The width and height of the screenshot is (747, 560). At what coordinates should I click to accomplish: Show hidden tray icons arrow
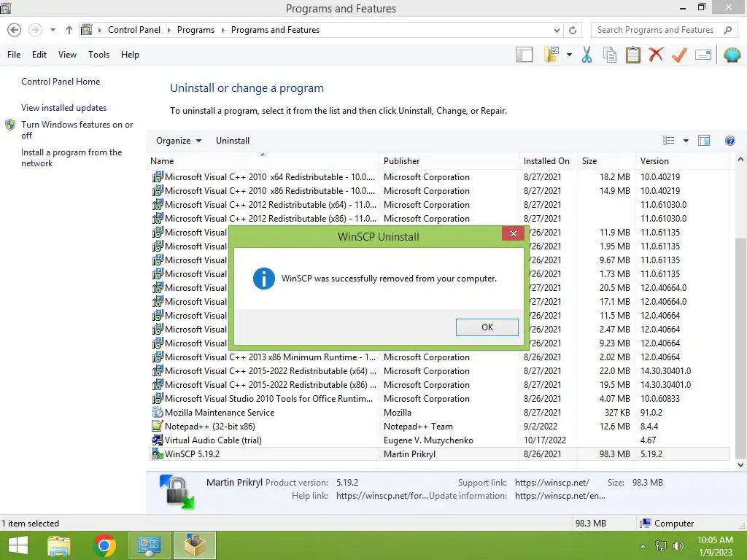(643, 546)
